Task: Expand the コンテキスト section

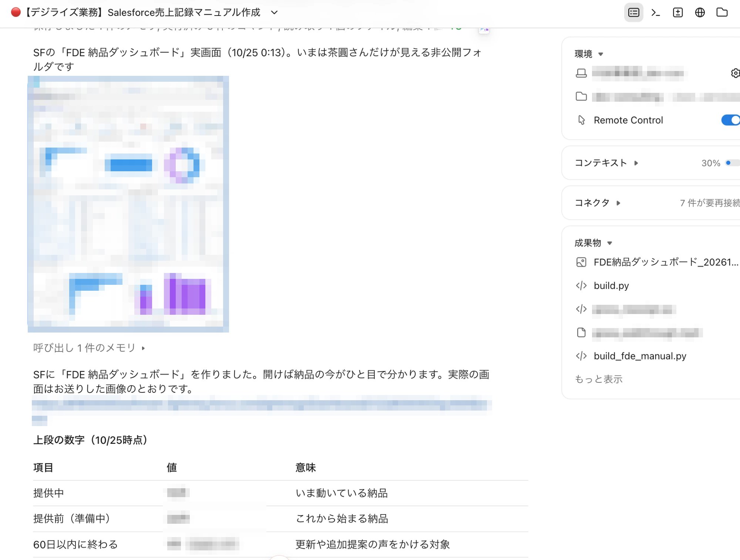Action: [x=606, y=163]
